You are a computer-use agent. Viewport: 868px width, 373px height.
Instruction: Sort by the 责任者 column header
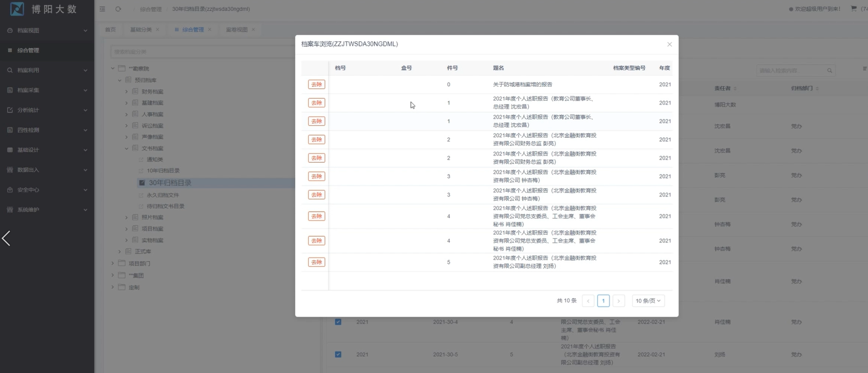(x=725, y=89)
